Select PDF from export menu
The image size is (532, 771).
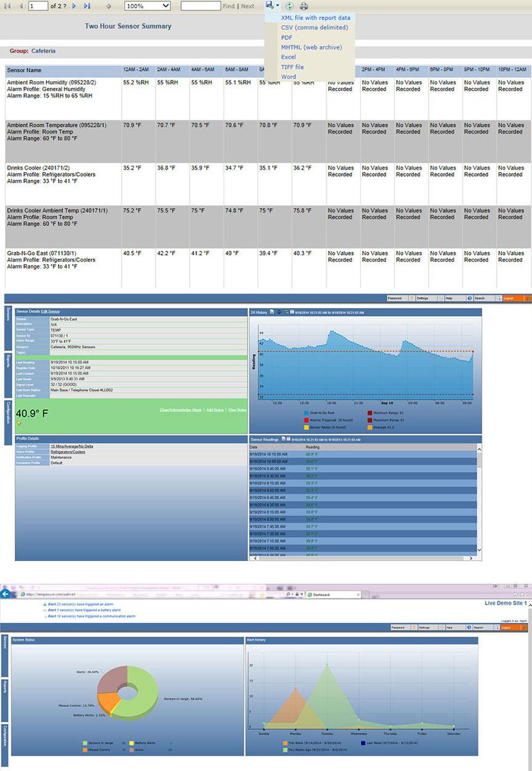287,38
